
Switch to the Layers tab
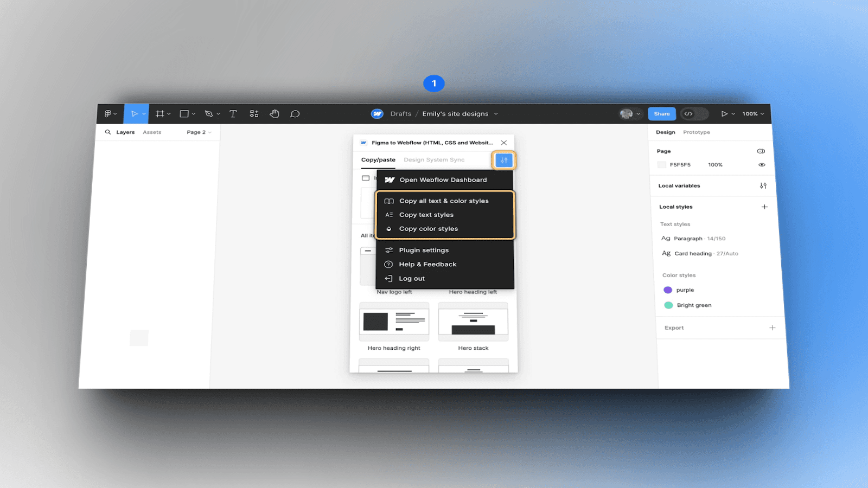tap(125, 132)
